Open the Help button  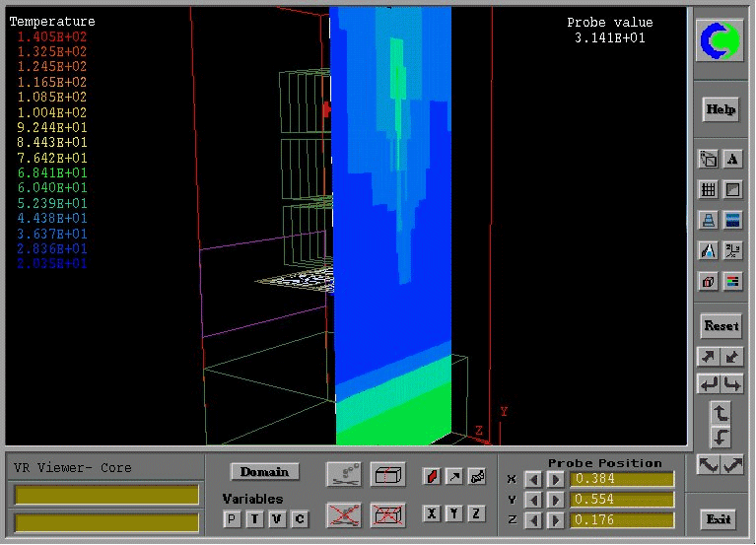pyautogui.click(x=721, y=109)
